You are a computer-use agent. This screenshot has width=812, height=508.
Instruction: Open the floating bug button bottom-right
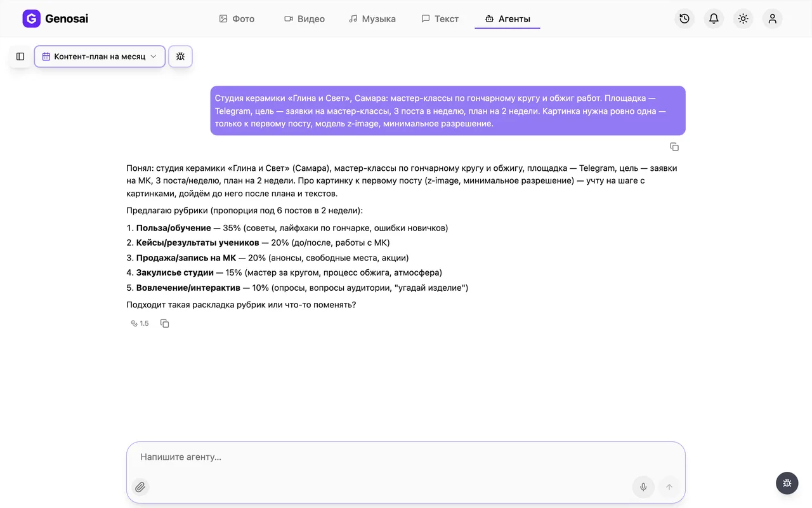787,483
